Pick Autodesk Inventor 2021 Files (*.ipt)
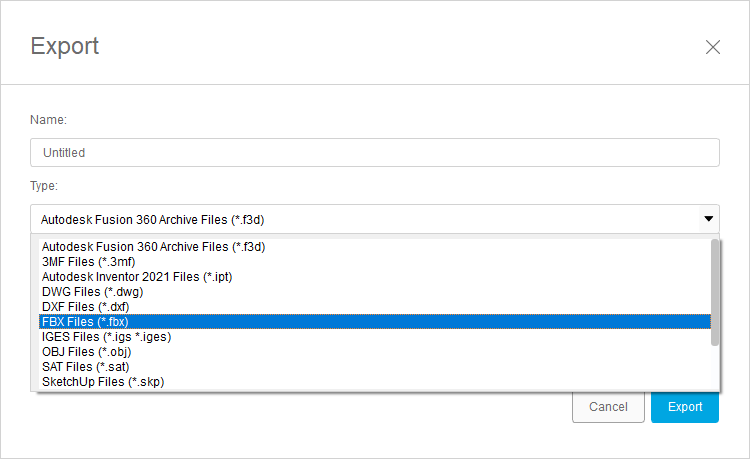Screen dimensions: 750x459 click(x=375, y=277)
